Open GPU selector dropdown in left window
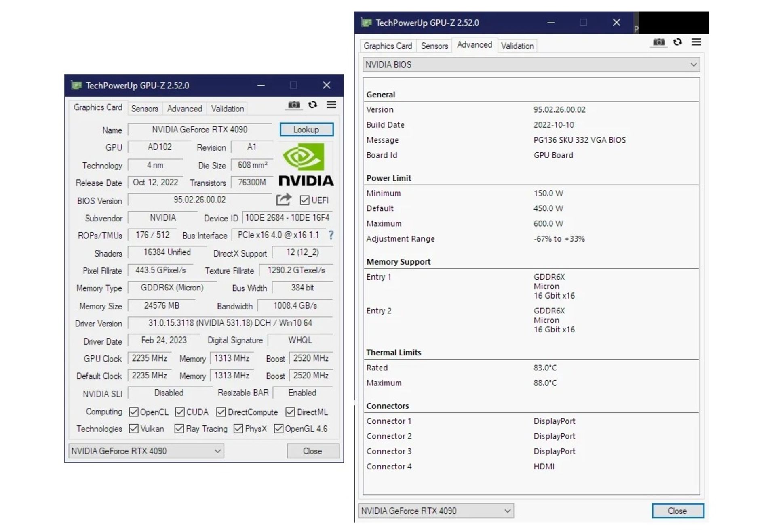 click(146, 451)
